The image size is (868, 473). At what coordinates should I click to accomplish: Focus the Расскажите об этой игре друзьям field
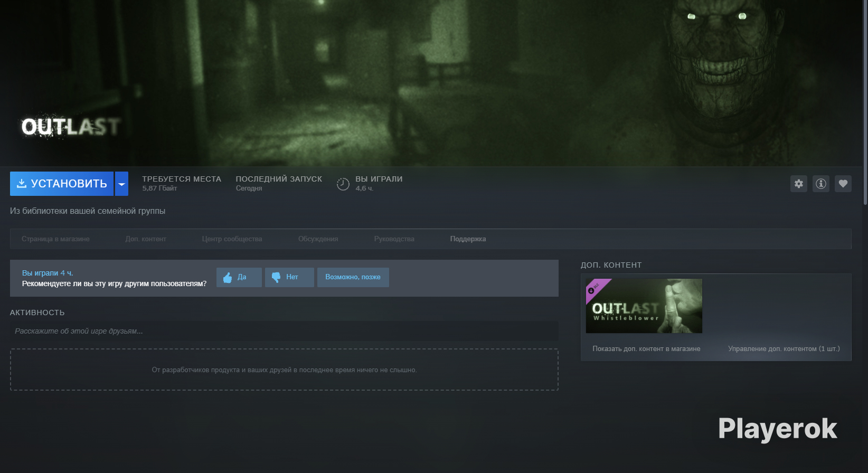284,331
